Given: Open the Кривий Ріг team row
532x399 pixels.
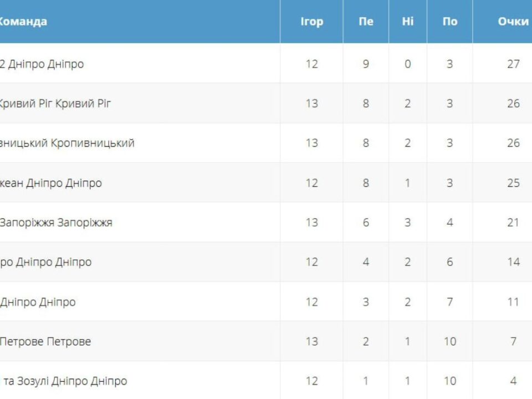Looking at the screenshot, I should pyautogui.click(x=55, y=104).
